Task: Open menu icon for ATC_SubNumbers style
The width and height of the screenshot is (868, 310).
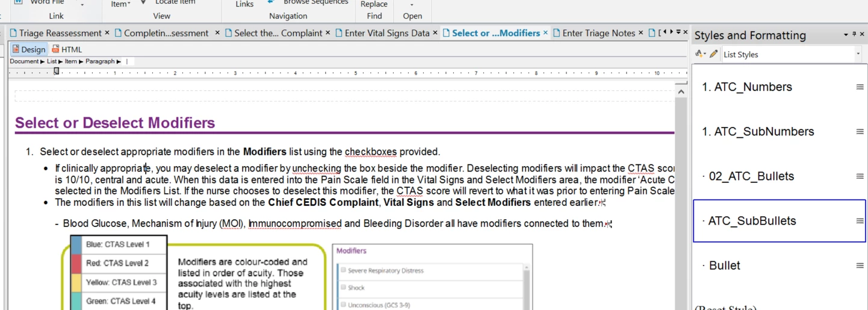Action: click(x=860, y=132)
